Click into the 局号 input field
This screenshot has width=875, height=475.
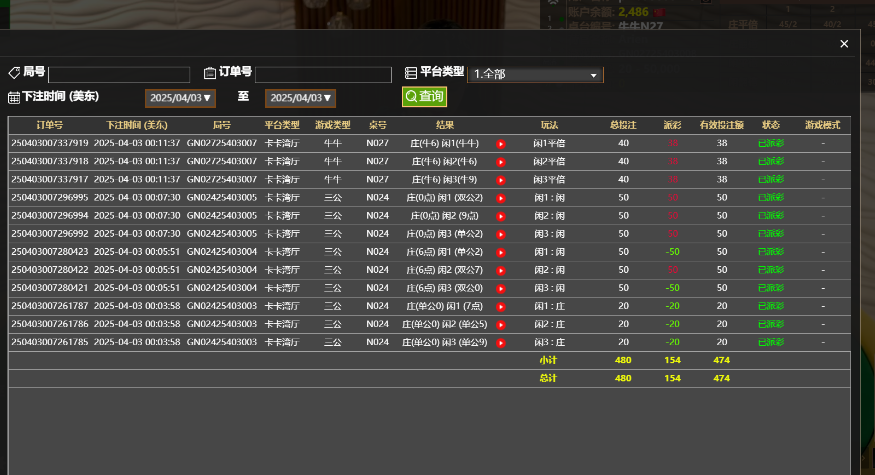[119, 75]
